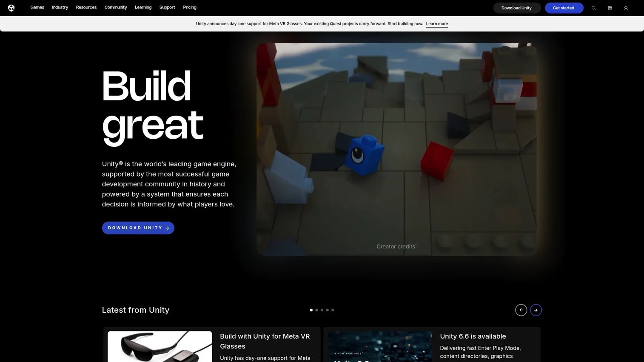Image resolution: width=644 pixels, height=362 pixels.
Task: Open the Learning menu
Action: [143, 8]
